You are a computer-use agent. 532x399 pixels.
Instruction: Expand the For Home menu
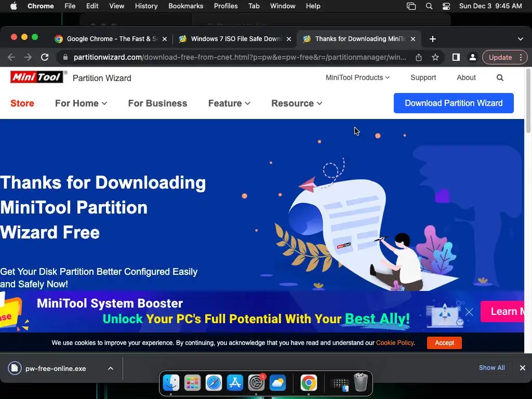[x=81, y=103]
